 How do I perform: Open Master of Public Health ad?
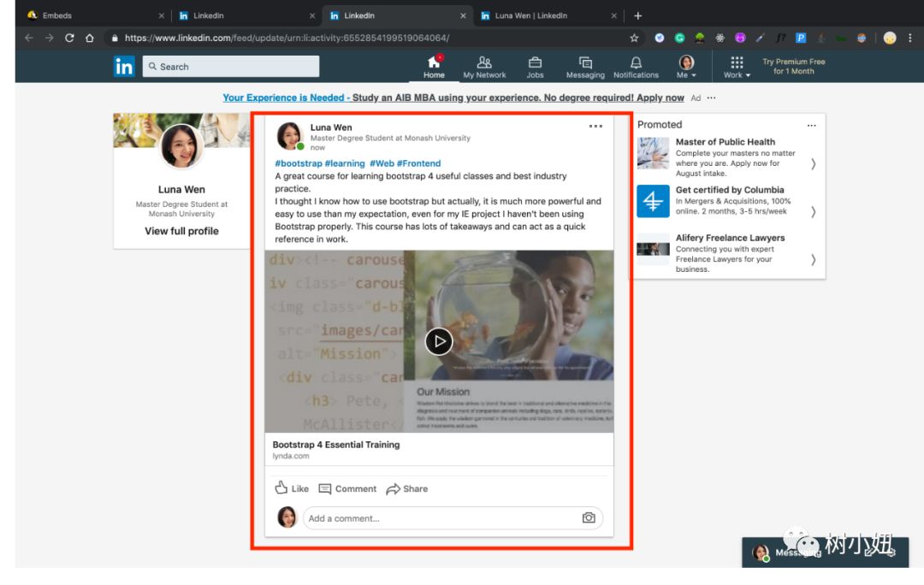pyautogui.click(x=726, y=142)
